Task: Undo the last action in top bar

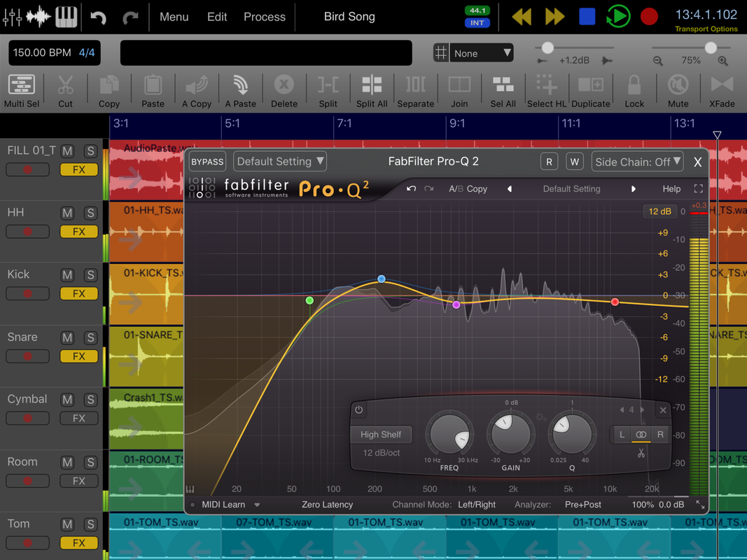Action: point(98,17)
